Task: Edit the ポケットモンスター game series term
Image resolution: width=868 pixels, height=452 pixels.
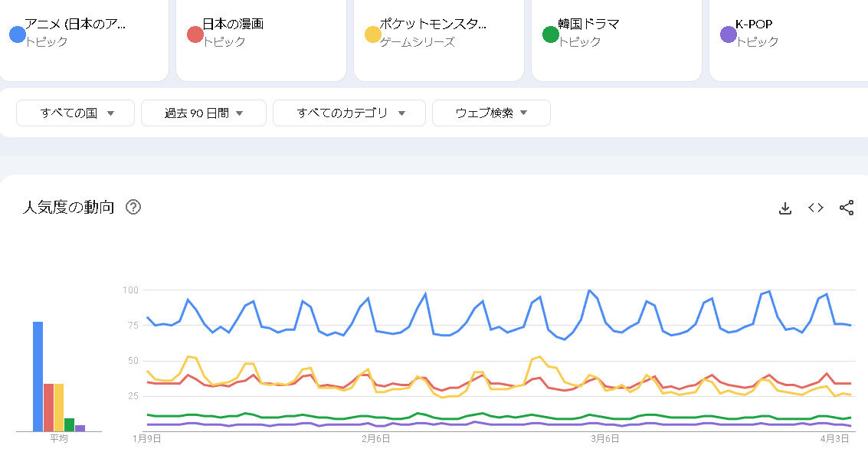Action: point(441,33)
